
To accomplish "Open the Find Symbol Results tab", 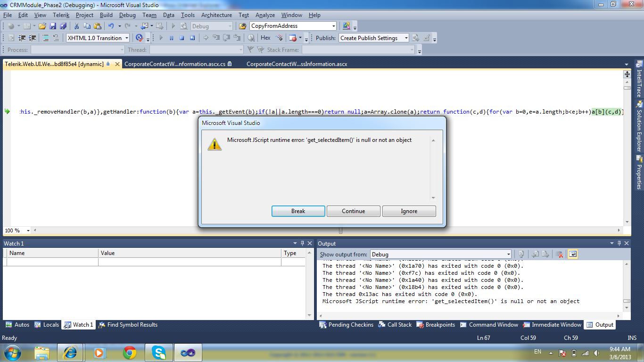I will [127, 325].
